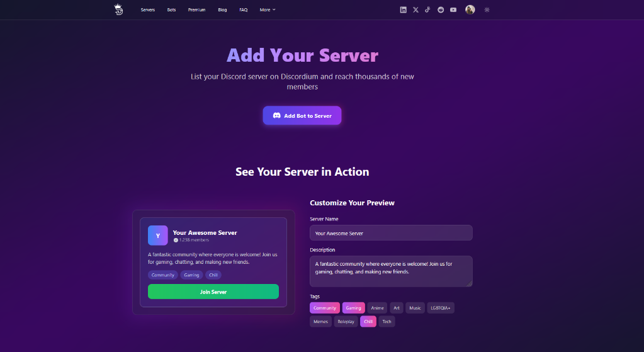The width and height of the screenshot is (644, 352).
Task: Go to the Servers nav item
Action: [x=148, y=10]
